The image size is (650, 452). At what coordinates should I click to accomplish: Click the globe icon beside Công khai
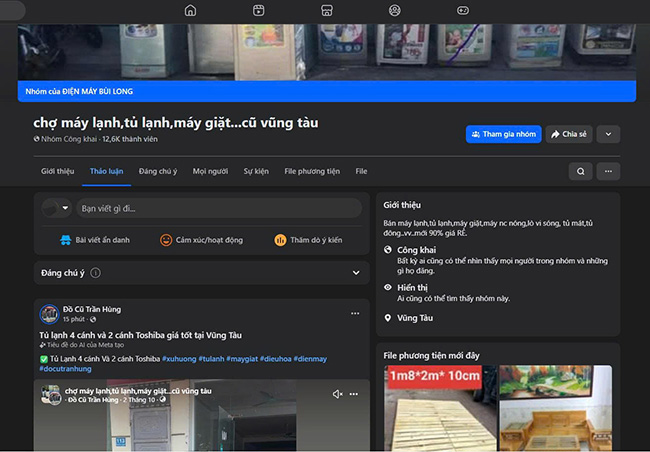click(x=388, y=250)
